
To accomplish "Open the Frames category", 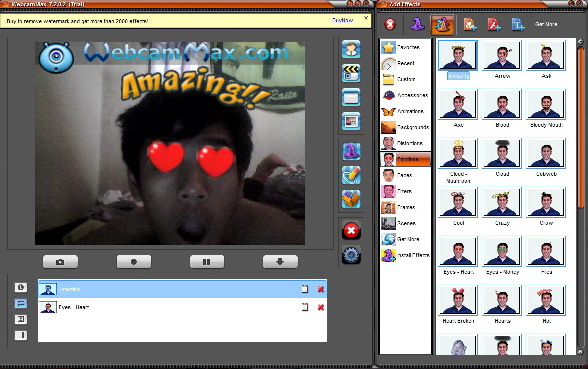I will tap(405, 207).
